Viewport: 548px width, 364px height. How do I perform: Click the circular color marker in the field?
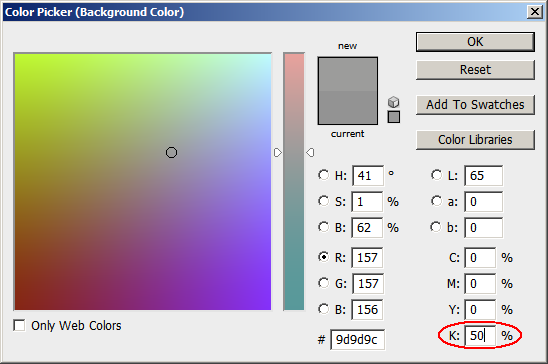(x=171, y=153)
